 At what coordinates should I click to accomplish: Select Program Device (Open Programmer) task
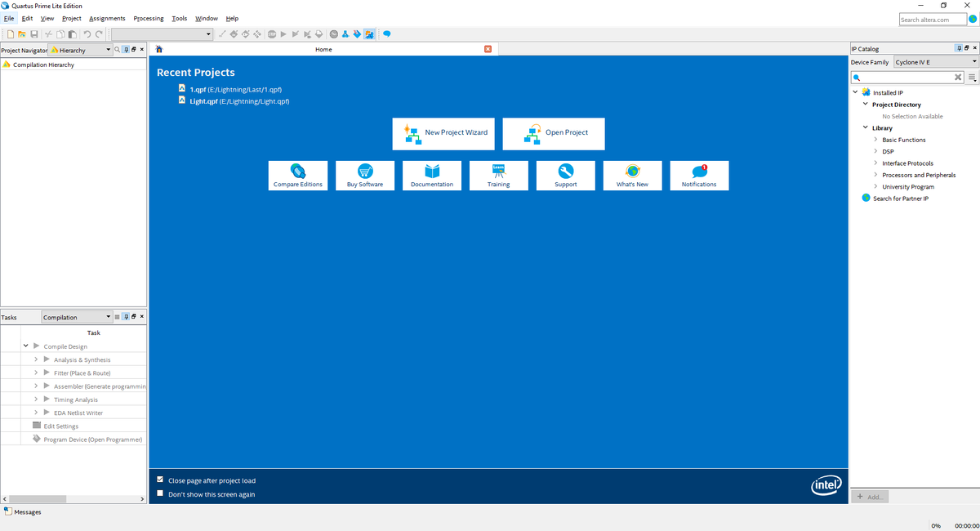click(x=92, y=440)
